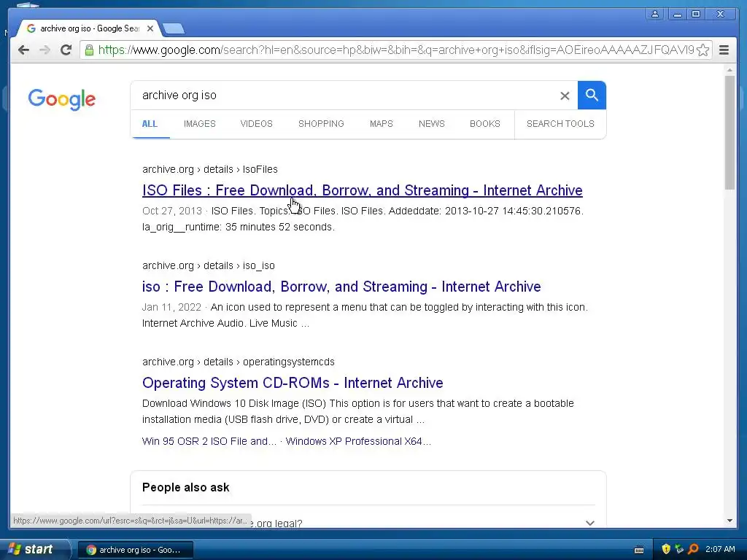This screenshot has height=560, width=747.
Task: Clear the search box with the X icon
Action: [x=565, y=96]
